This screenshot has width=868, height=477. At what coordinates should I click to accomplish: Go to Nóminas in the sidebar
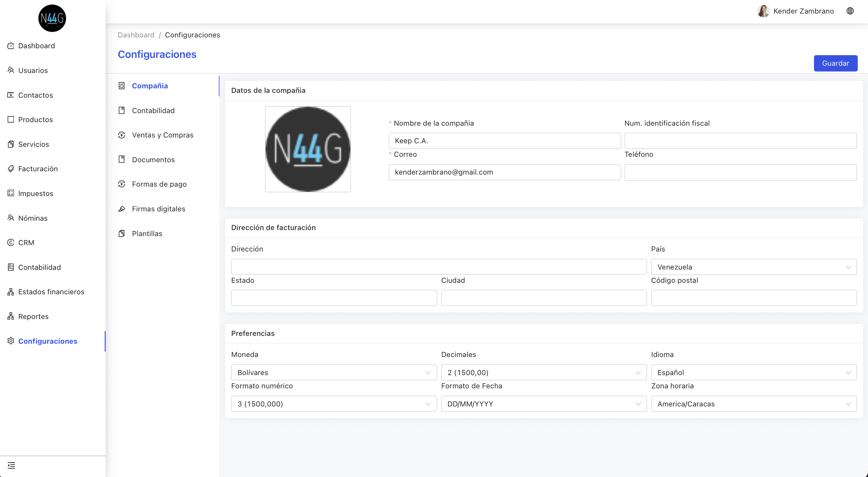[x=53, y=218]
